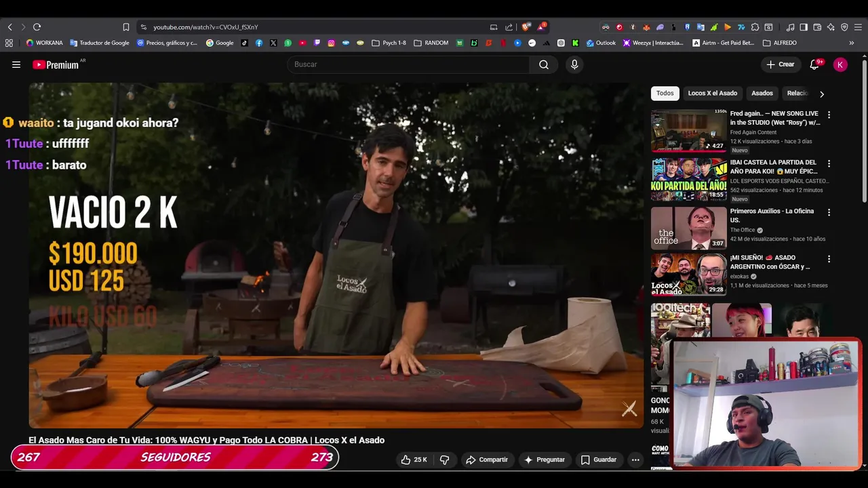This screenshot has width=868, height=488.
Task: Open MI SUEÑO ASADO ARGENTINO video
Action: [688, 274]
